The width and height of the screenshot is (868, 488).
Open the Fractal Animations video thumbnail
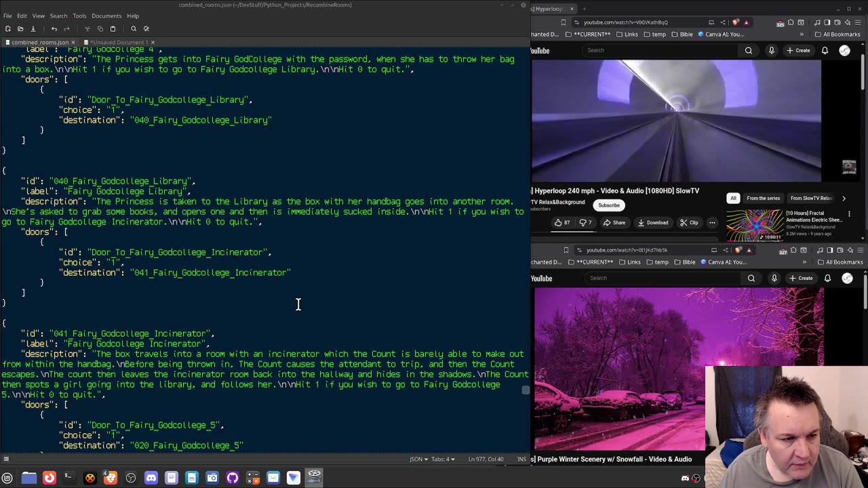tap(755, 224)
